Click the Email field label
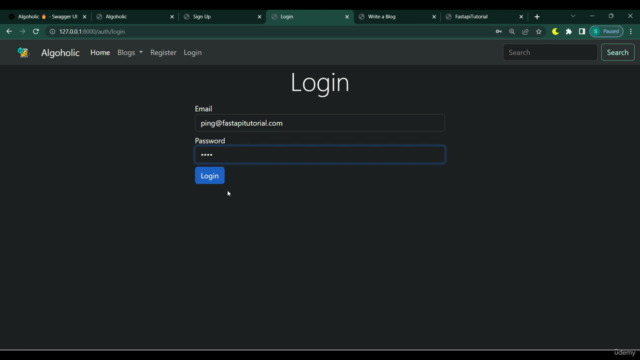 pos(203,109)
